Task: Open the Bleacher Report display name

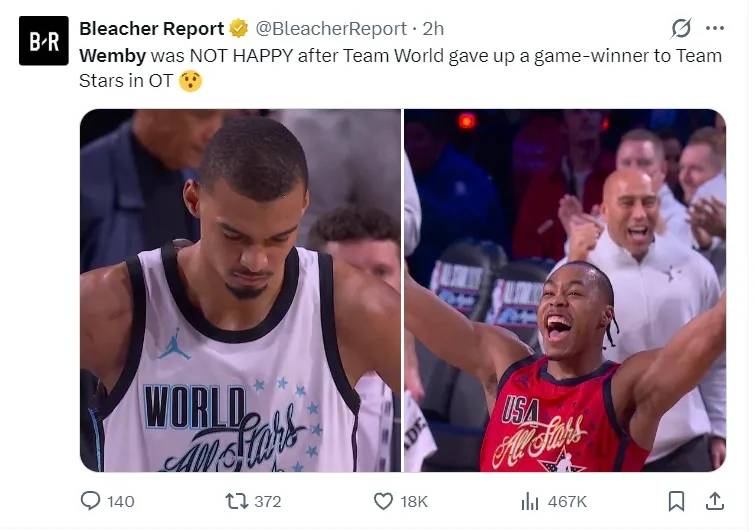Action: point(152,28)
